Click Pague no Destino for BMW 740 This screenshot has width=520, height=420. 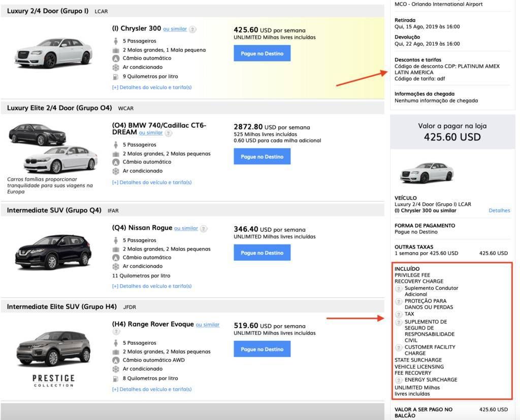pos(262,157)
